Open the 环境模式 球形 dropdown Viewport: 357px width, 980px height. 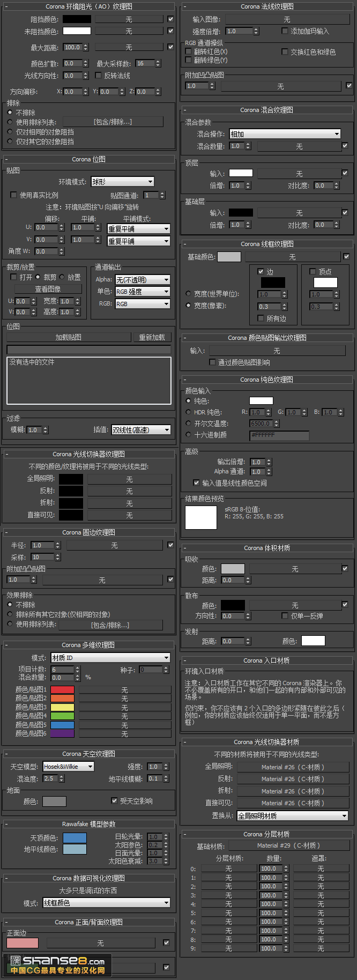(122, 182)
